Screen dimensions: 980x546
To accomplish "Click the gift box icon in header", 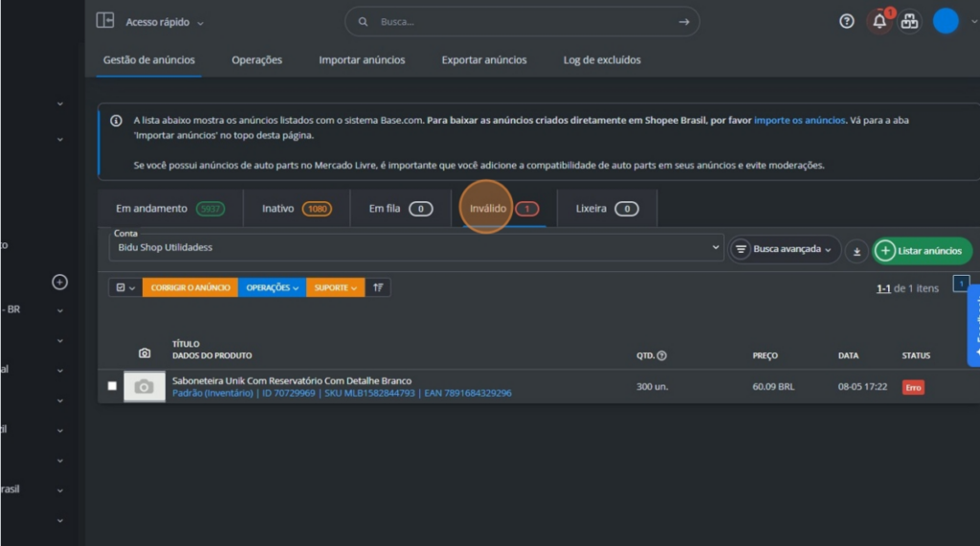I will (x=909, y=21).
